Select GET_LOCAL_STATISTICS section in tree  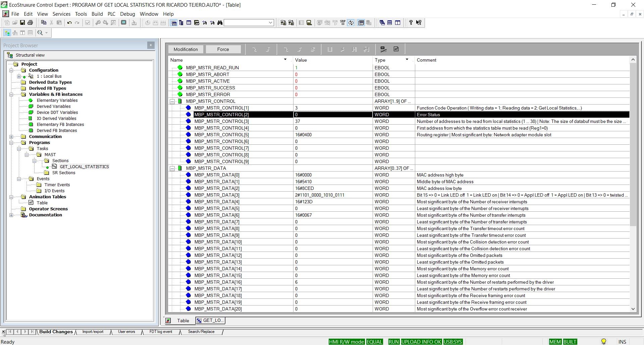[84, 166]
